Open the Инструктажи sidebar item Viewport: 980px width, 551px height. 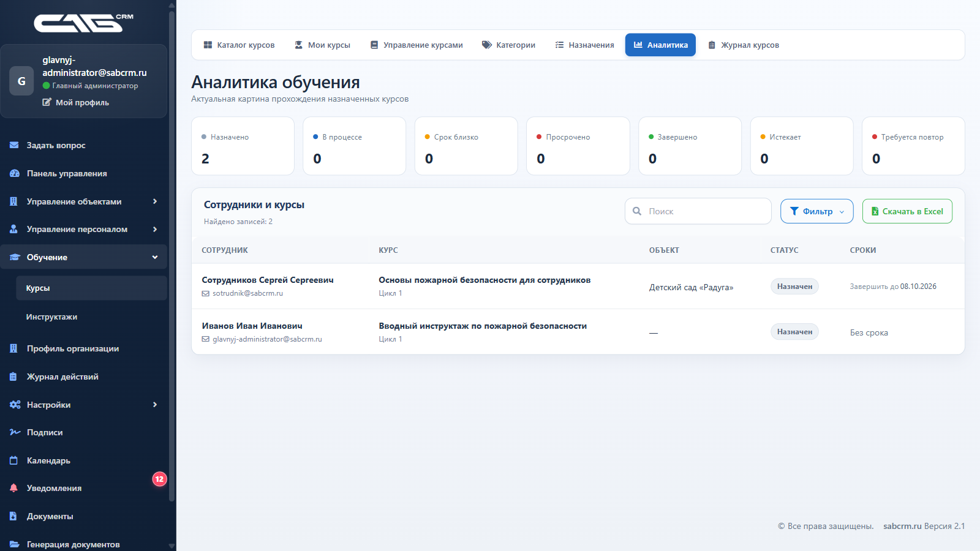91,317
